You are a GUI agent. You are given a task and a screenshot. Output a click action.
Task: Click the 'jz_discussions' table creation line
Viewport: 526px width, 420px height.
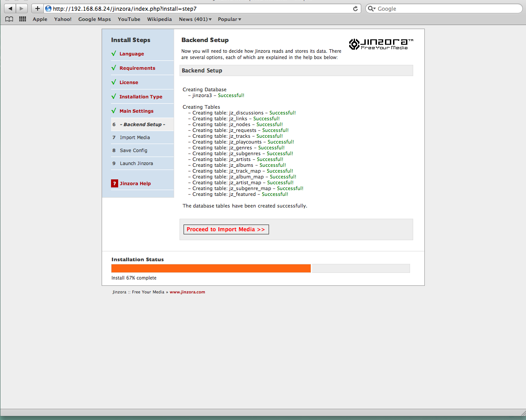pyautogui.click(x=242, y=113)
